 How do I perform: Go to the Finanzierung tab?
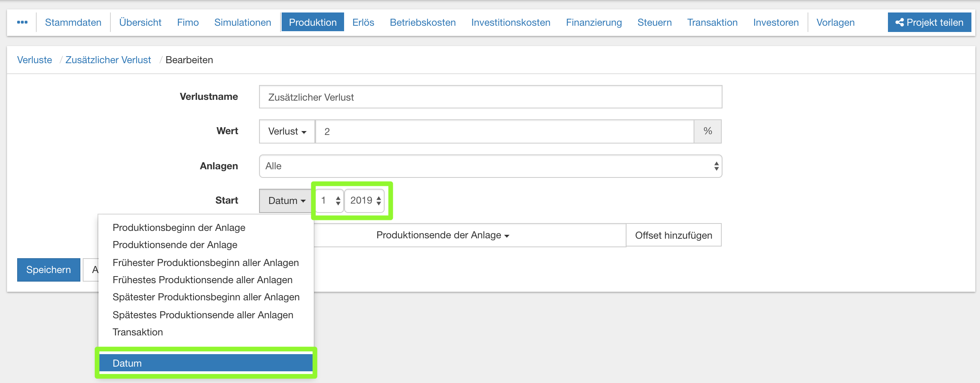click(593, 22)
